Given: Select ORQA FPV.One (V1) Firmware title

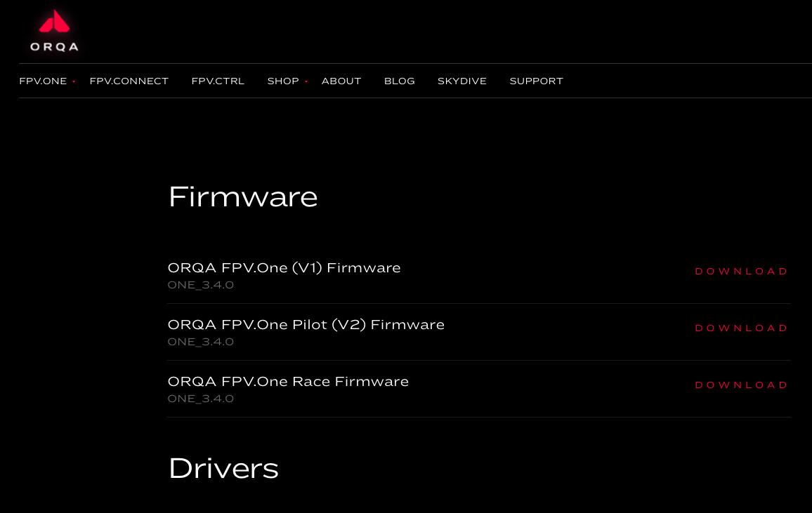Looking at the screenshot, I should point(284,268).
